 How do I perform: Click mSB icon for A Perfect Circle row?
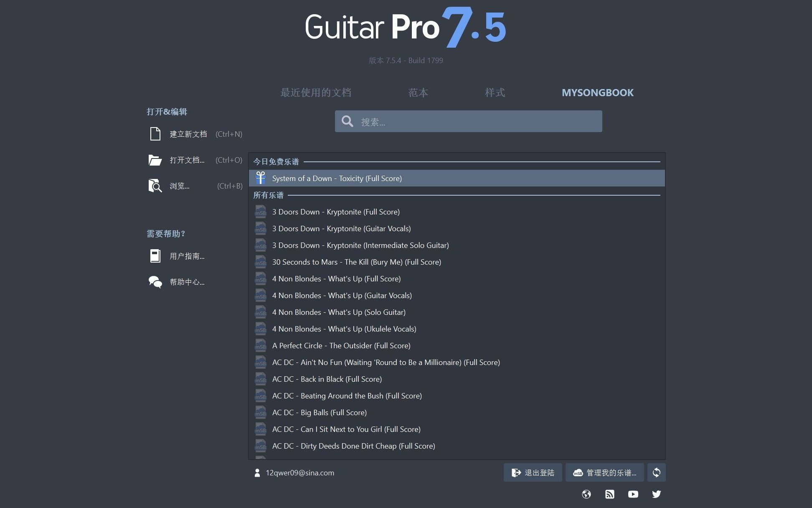(x=261, y=346)
